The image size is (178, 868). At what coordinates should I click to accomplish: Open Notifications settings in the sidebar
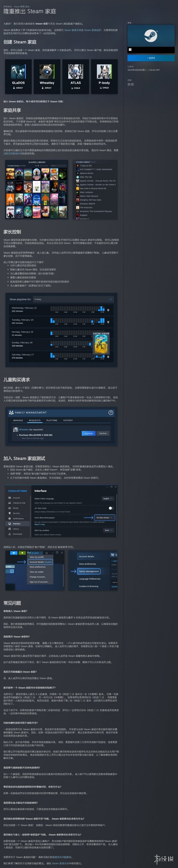point(18,518)
